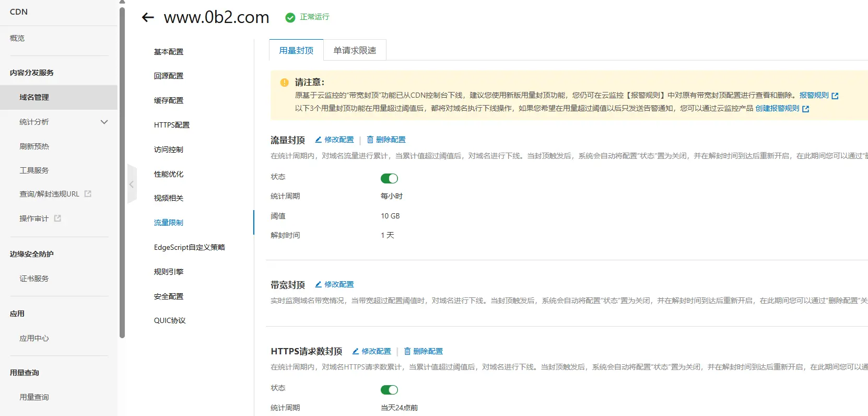Open 工具服务 in the sidebar
Viewport: 868px width, 416px height.
(34, 170)
